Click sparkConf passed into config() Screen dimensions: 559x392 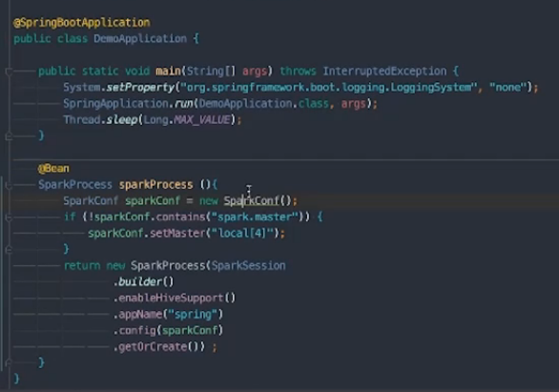tap(190, 330)
